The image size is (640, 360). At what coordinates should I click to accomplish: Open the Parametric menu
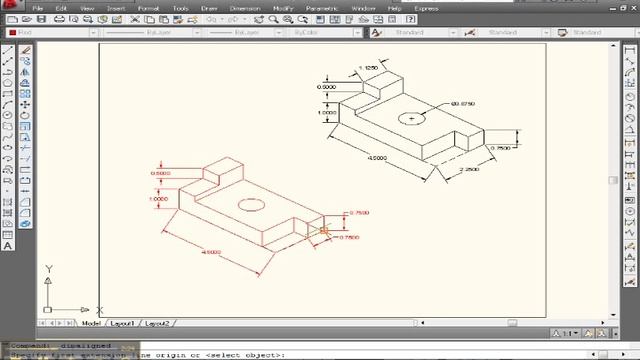pos(322,8)
